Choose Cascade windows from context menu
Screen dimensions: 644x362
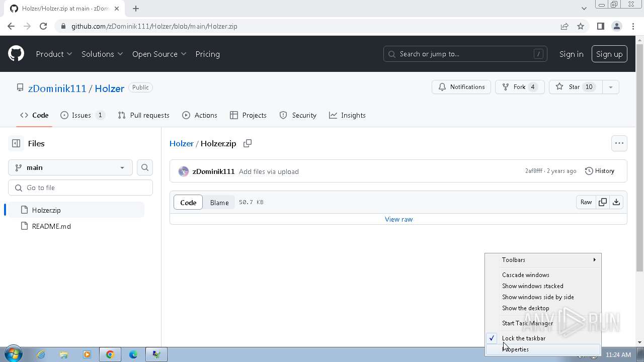tap(543, 275)
